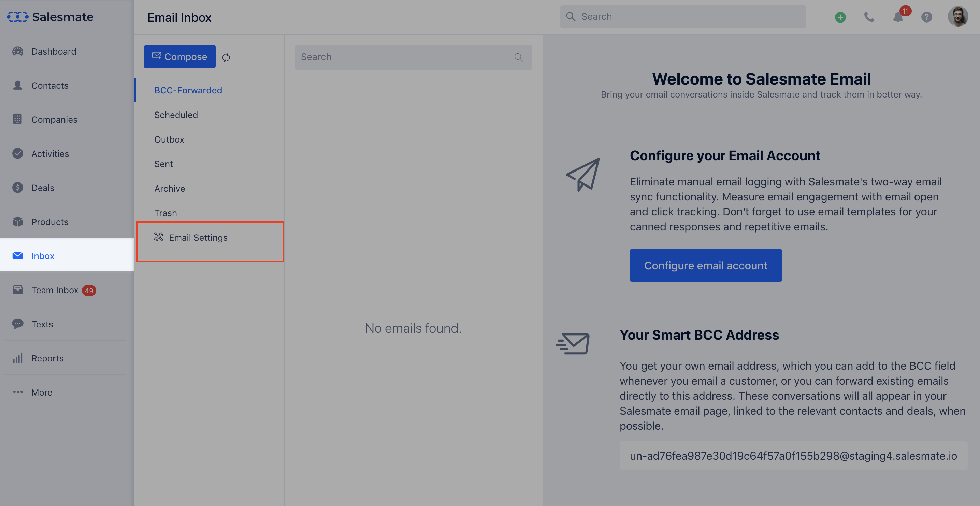Click the green plus quick-add icon
The width and height of the screenshot is (980, 506).
[840, 17]
